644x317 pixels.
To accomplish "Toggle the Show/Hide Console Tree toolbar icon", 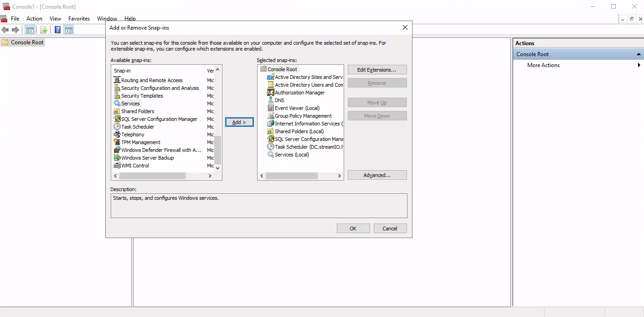I will click(30, 30).
